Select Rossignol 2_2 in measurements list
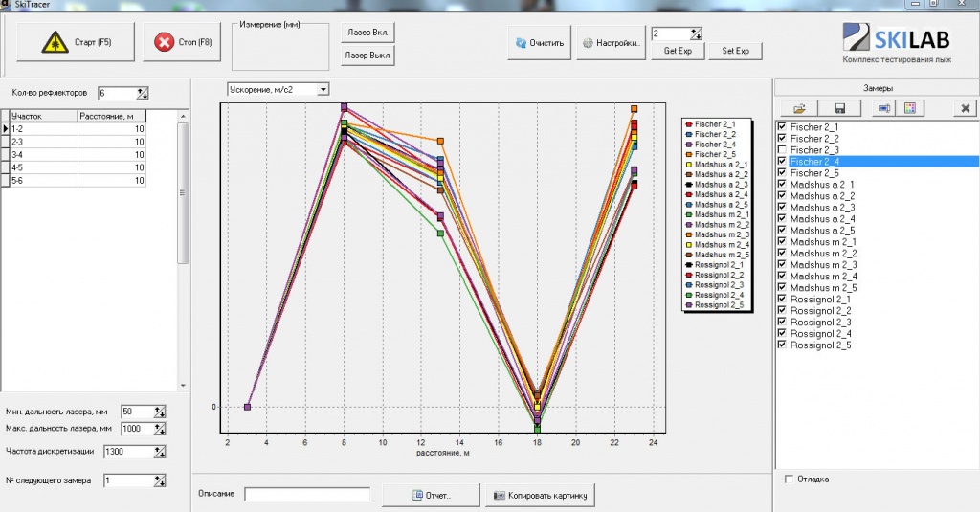Viewport: 980px width, 512px height. click(820, 311)
